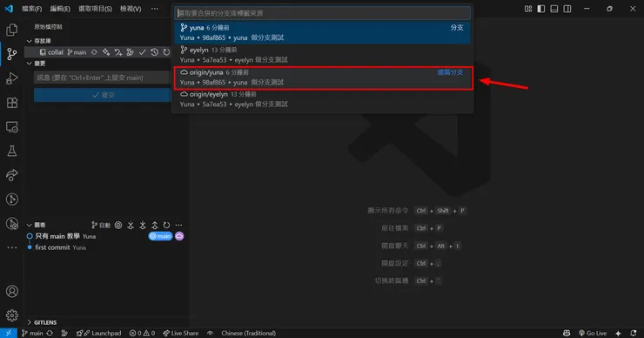Click the refresh icon in the repository row
Screen dimensions: 644x338
[x=166, y=52]
